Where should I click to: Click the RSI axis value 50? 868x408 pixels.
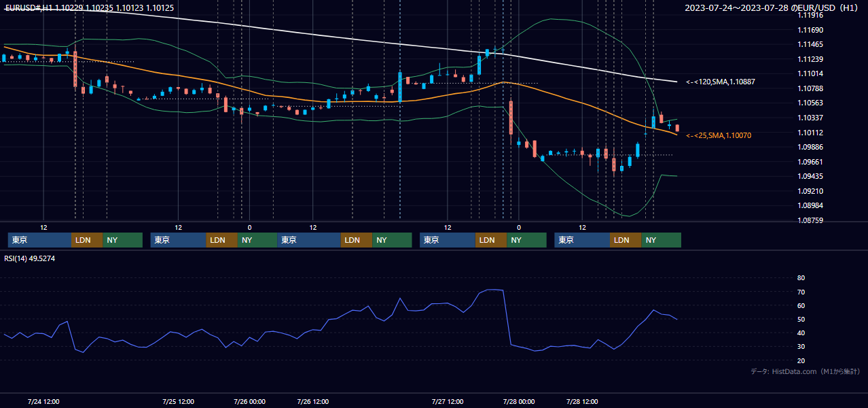801,319
